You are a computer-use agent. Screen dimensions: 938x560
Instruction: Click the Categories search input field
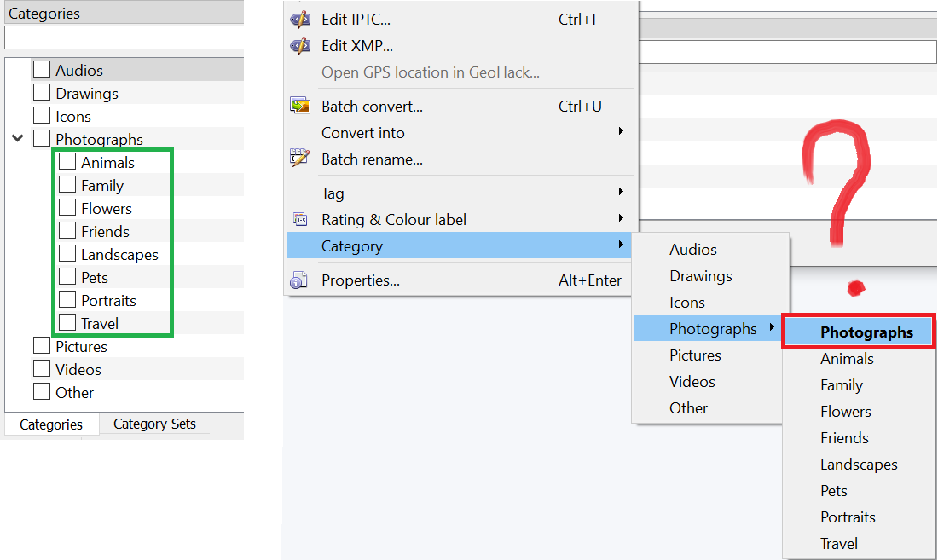point(124,38)
